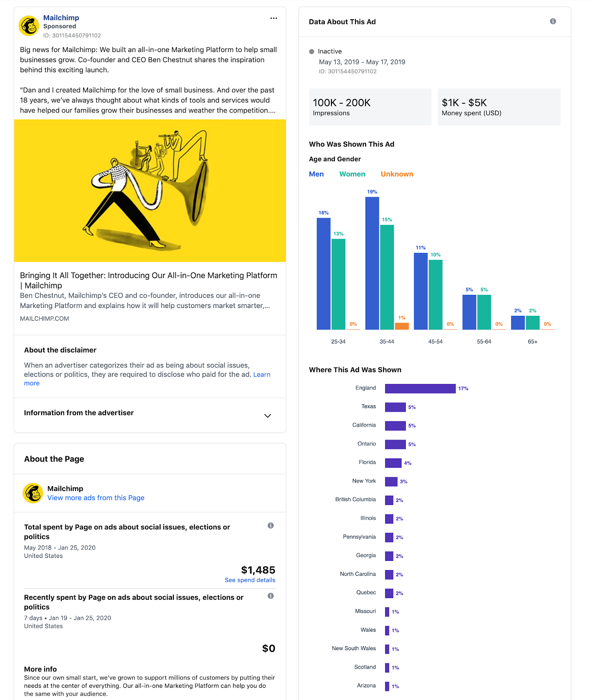Expand Information from the advertiser section
The width and height of the screenshot is (594, 700).
coord(79,413)
